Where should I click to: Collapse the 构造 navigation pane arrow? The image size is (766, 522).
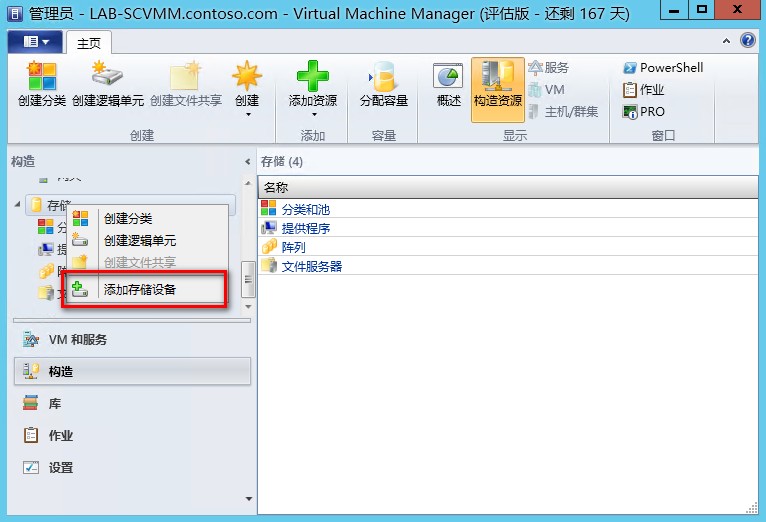click(248, 162)
